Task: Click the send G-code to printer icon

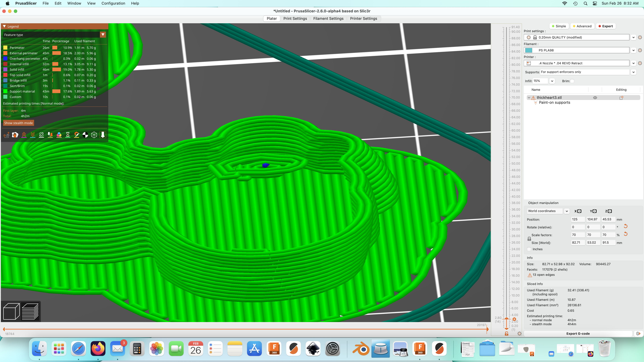Action: pos(638,334)
